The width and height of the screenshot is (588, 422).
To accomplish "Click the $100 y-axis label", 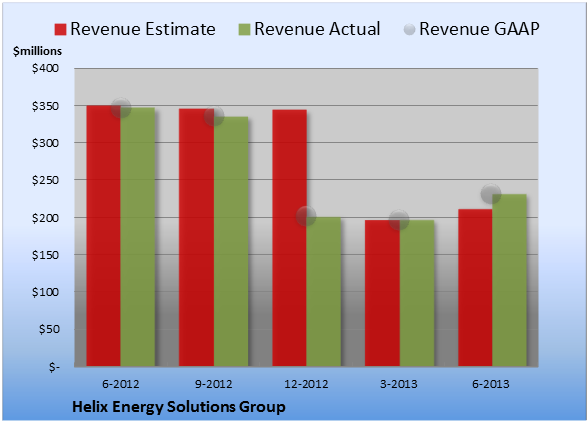I will click(x=45, y=292).
